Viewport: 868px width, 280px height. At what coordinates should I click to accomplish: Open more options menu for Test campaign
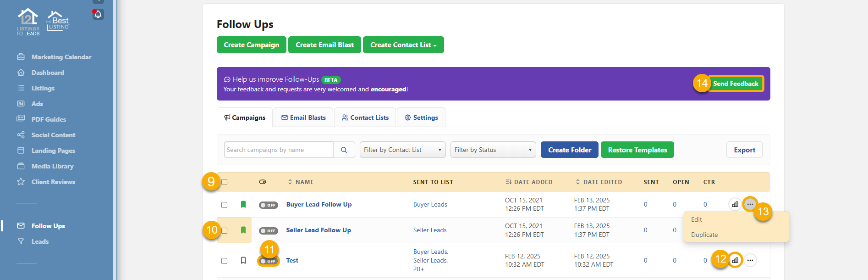(x=750, y=260)
